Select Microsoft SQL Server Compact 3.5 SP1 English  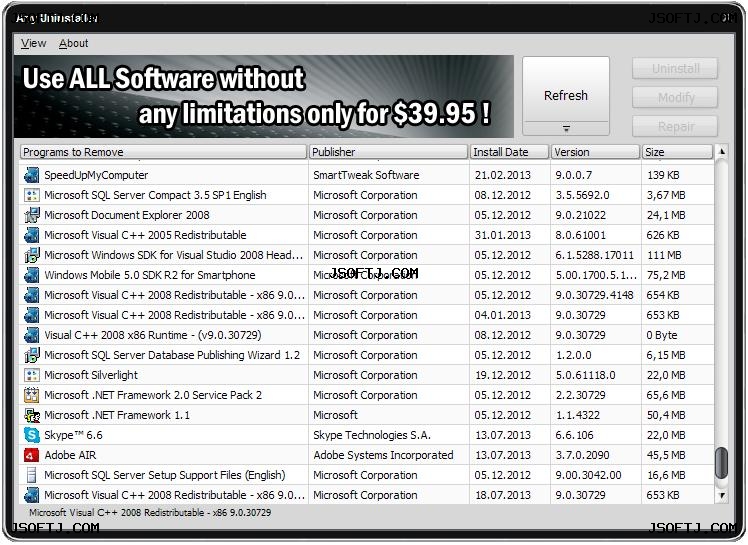click(x=367, y=195)
